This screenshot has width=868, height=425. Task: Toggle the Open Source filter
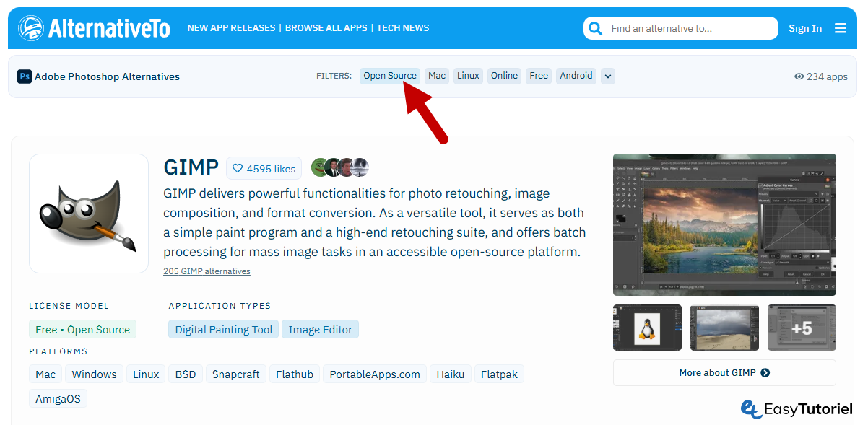pos(390,76)
